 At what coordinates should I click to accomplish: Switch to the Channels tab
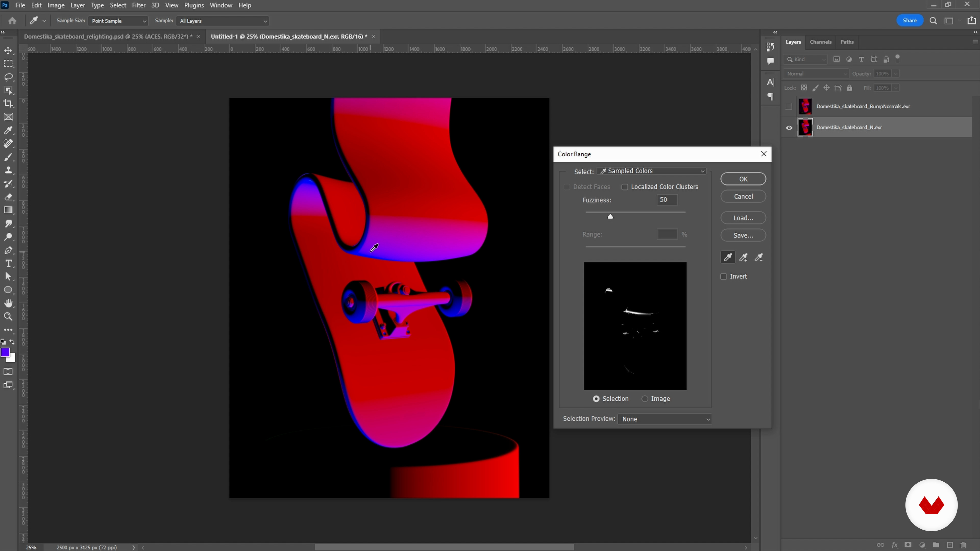point(820,42)
